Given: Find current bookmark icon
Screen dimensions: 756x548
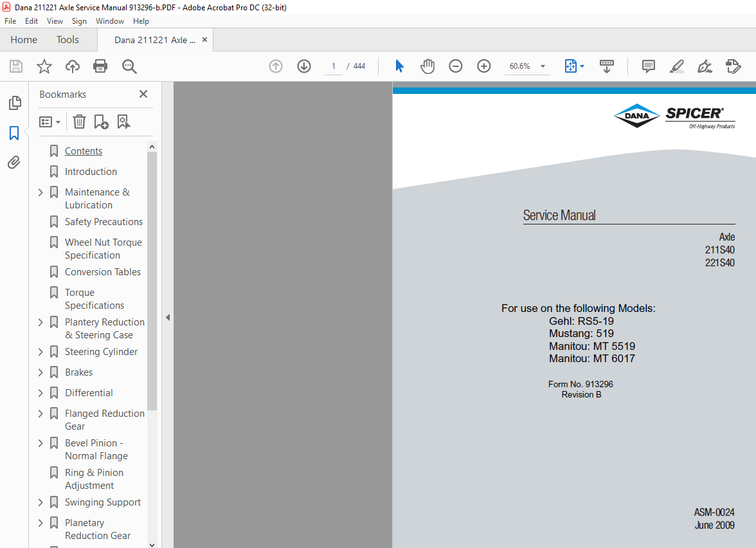Looking at the screenshot, I should (x=123, y=122).
